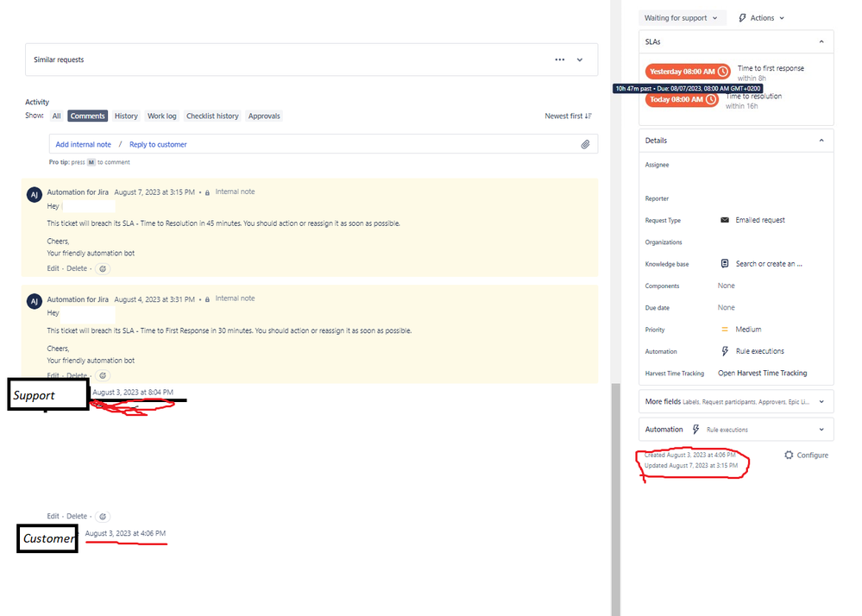The height and width of the screenshot is (616, 862).
Task: Click Automation for Jira avatar on August 7 note
Action: point(35,194)
